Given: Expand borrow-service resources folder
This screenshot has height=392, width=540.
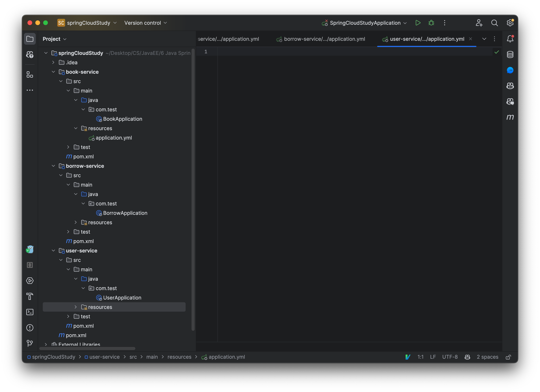Looking at the screenshot, I should (x=76, y=222).
